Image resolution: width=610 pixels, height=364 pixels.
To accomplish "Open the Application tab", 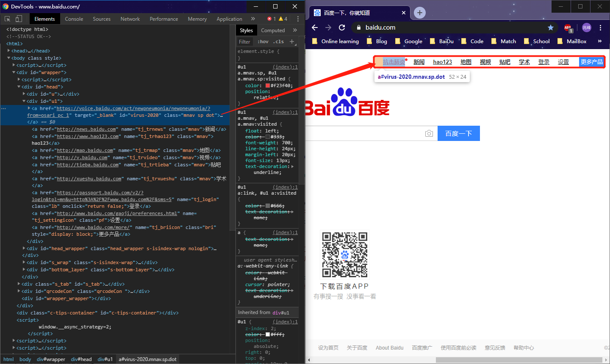I will point(229,19).
